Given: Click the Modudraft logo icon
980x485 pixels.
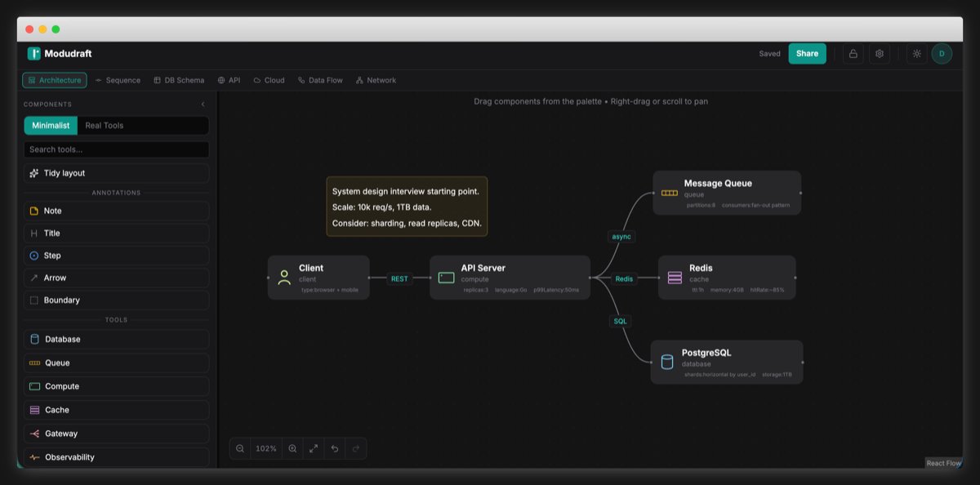Looking at the screenshot, I should [x=33, y=54].
